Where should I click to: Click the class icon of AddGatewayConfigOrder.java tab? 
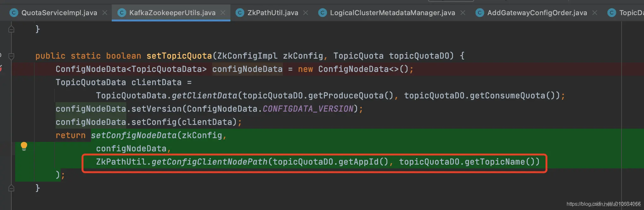(x=480, y=13)
